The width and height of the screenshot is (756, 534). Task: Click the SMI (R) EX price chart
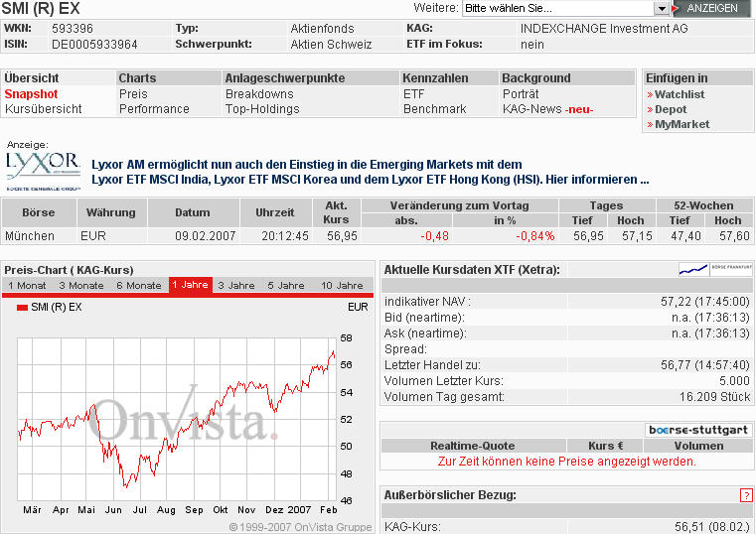[177, 419]
